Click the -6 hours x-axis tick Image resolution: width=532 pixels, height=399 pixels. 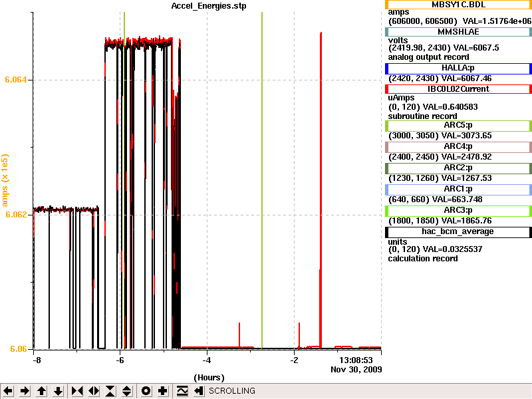coord(120,360)
